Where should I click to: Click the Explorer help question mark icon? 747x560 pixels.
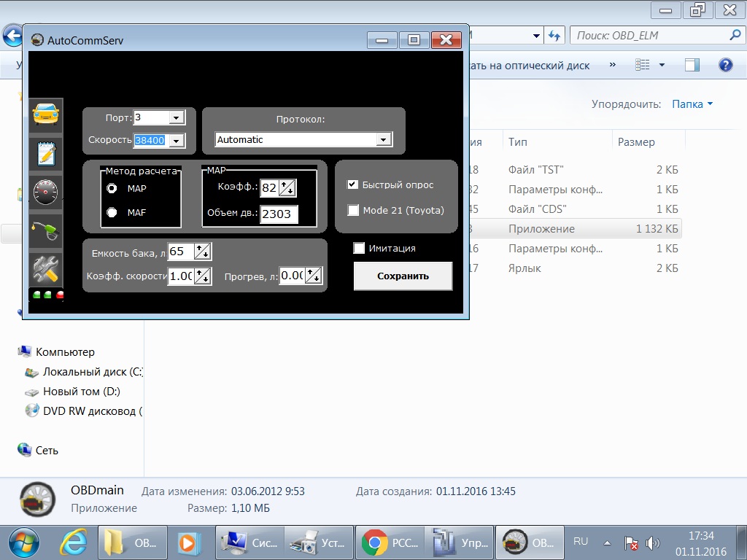pos(725,65)
